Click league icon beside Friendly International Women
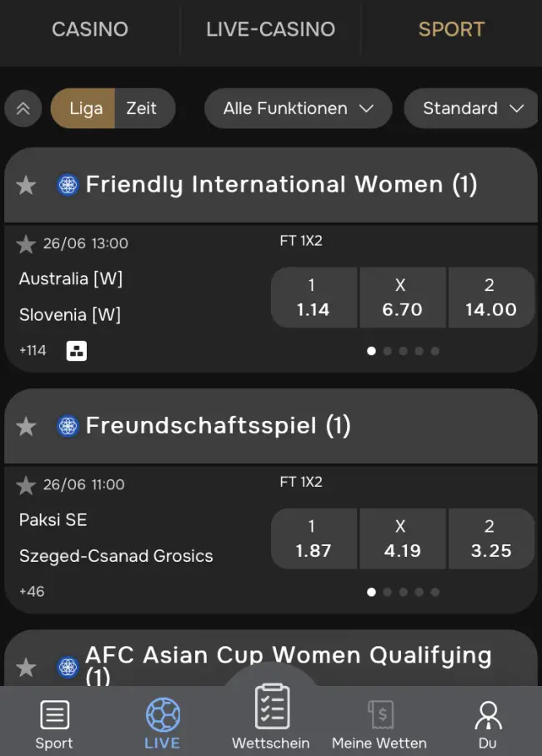The width and height of the screenshot is (542, 756). [68, 185]
